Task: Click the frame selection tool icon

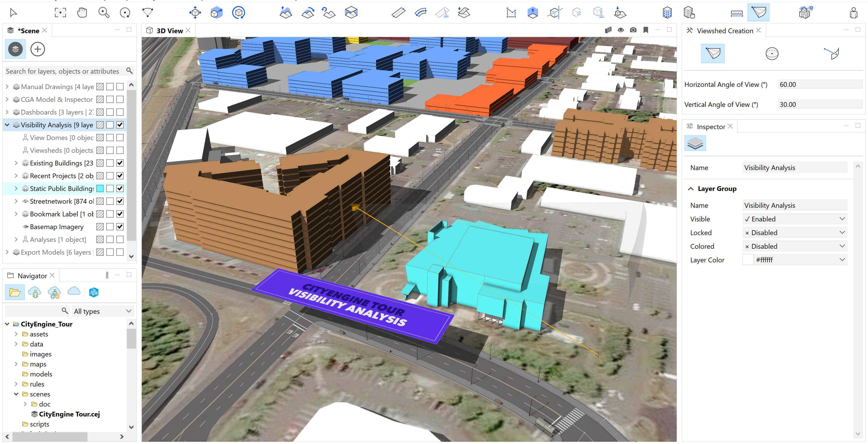Action: pos(60,13)
